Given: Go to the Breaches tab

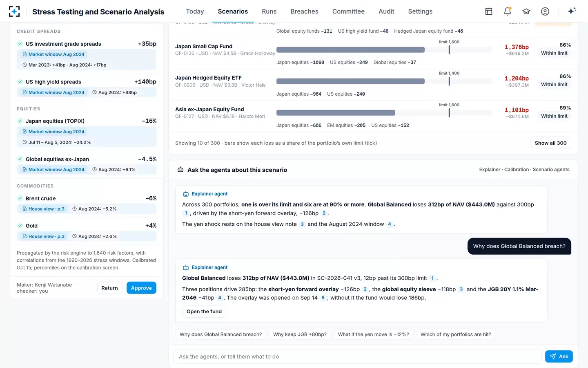Looking at the screenshot, I should [x=304, y=11].
